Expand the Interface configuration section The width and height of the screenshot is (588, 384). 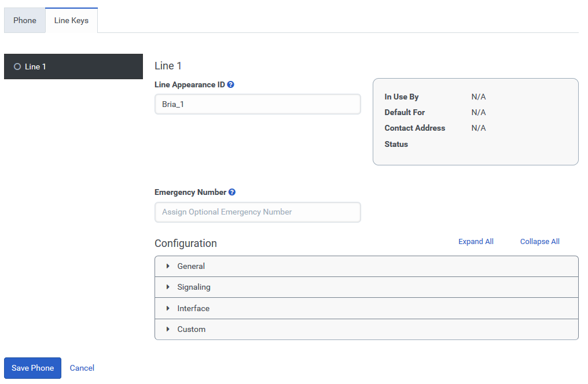click(x=366, y=308)
